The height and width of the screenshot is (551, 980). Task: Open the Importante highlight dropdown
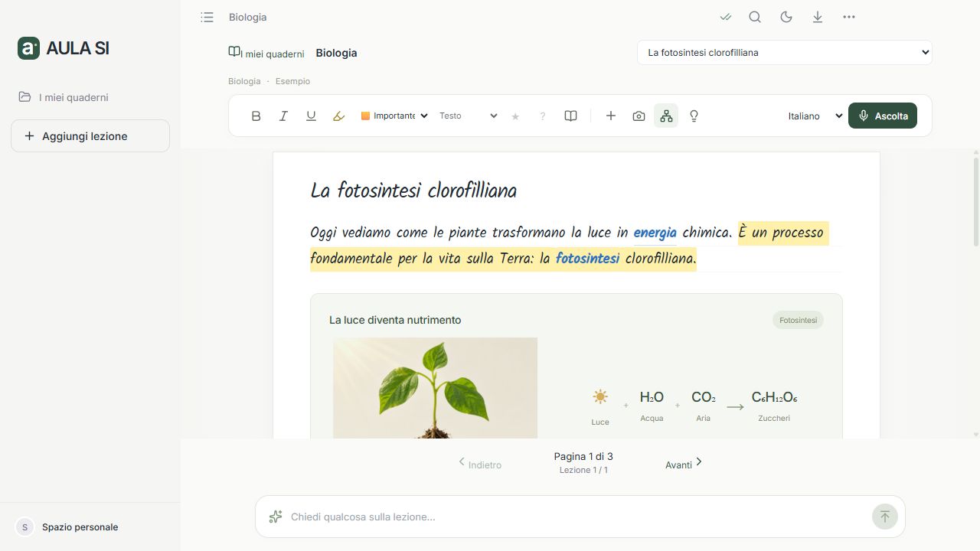coord(394,116)
